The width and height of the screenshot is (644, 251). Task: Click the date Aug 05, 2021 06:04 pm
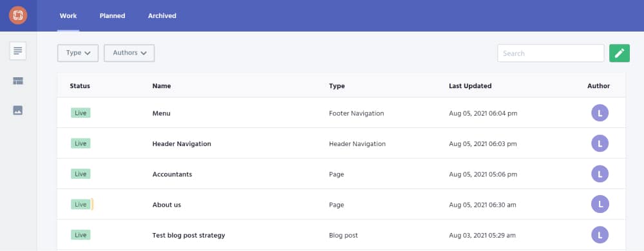click(x=483, y=113)
